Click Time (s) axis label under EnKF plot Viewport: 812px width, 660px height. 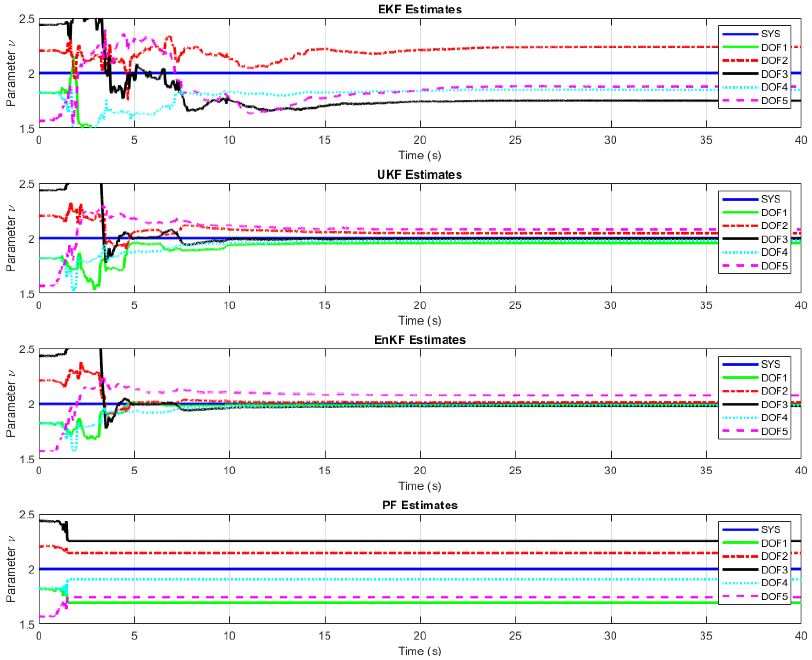pyautogui.click(x=420, y=486)
